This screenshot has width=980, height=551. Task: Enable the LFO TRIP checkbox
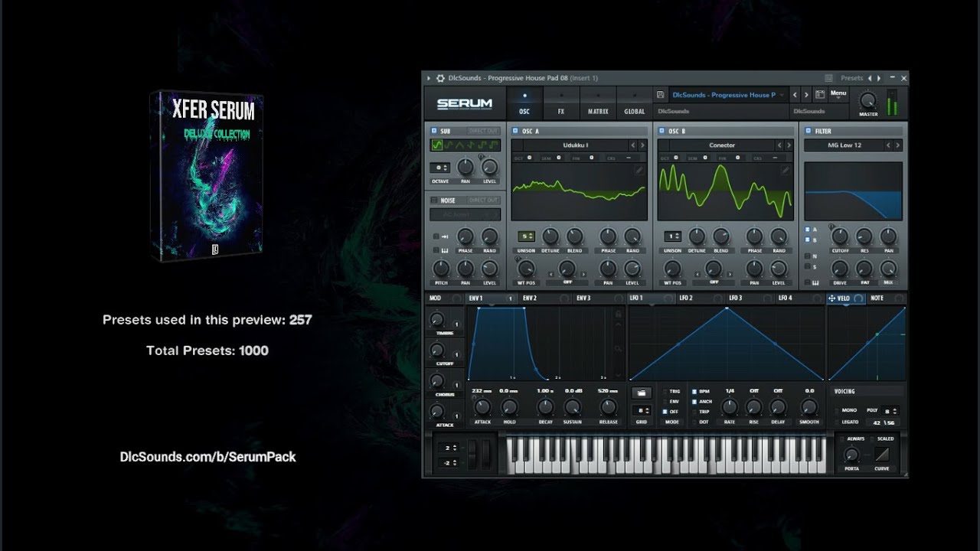[x=694, y=411]
